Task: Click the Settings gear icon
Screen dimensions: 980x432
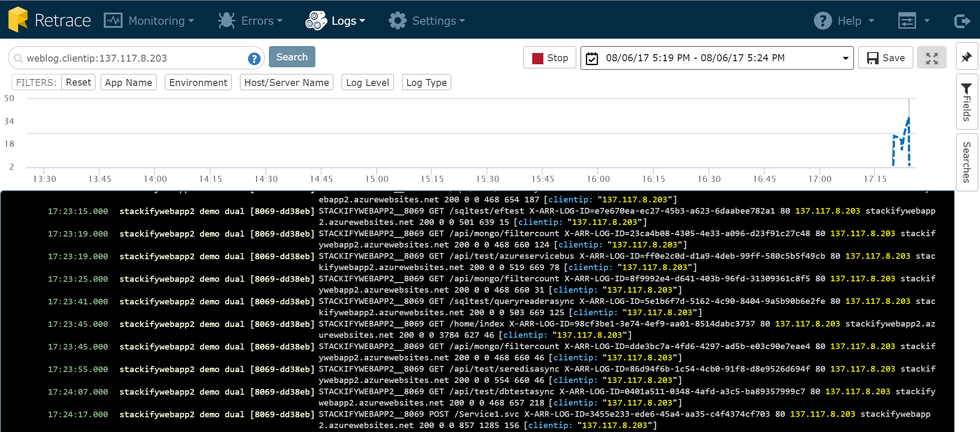Action: (397, 20)
